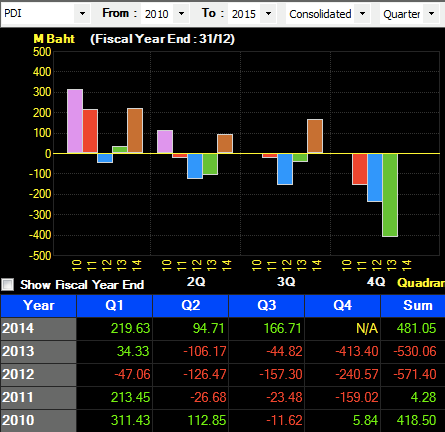
Task: Click the 2013 Q4 value -413.40
Action: 357,351
